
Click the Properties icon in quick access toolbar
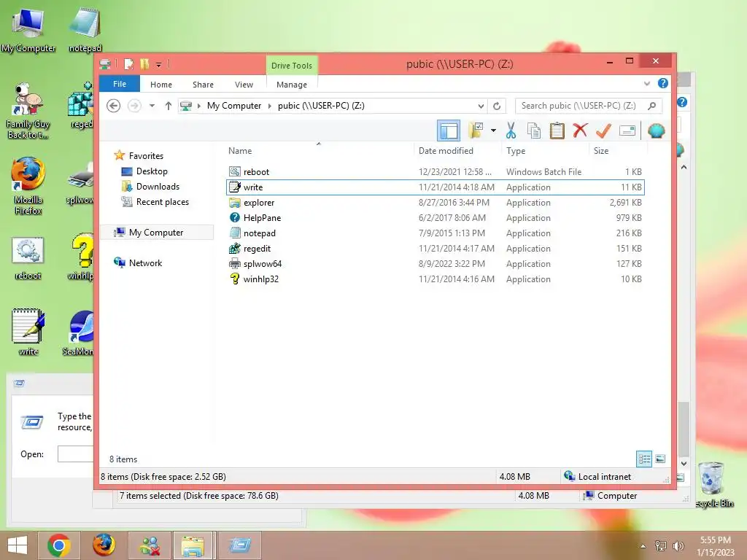pyautogui.click(x=128, y=64)
